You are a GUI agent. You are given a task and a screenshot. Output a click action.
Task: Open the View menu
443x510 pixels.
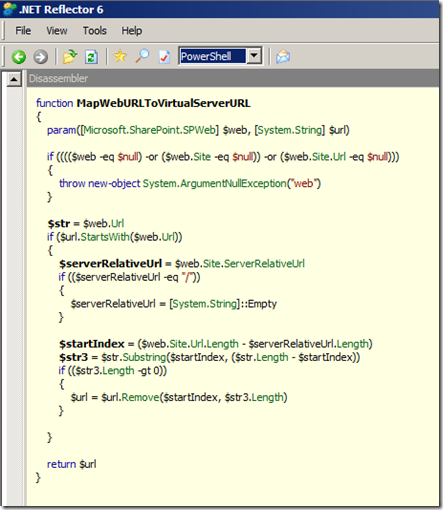coord(57,31)
